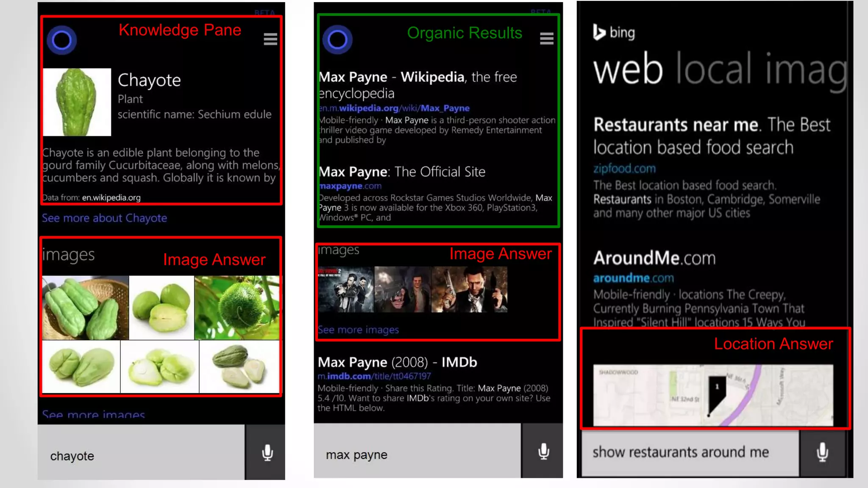Open the AroundMe.com result title
The image size is (868, 488).
tap(654, 258)
